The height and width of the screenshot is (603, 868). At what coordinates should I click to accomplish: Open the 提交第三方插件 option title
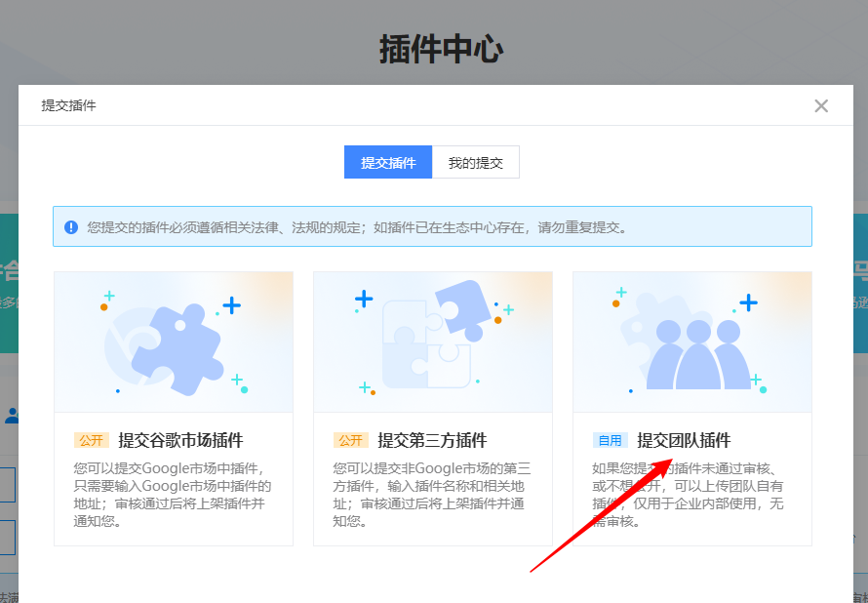[x=432, y=440]
